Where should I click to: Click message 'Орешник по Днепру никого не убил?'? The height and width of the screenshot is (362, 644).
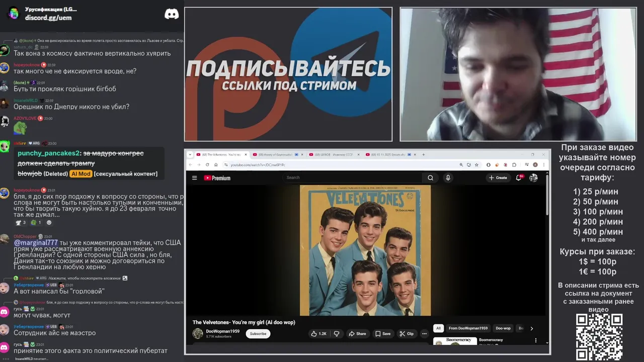click(71, 107)
